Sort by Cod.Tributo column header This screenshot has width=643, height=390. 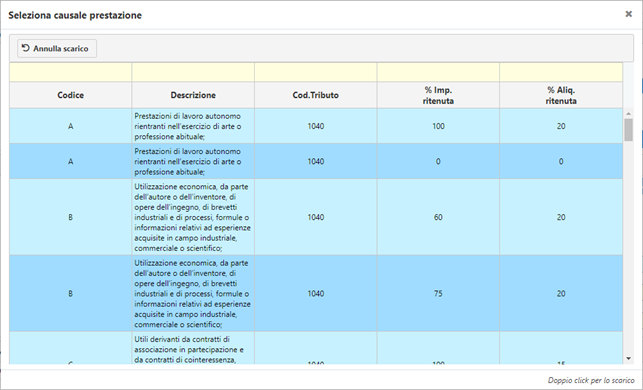tap(315, 95)
